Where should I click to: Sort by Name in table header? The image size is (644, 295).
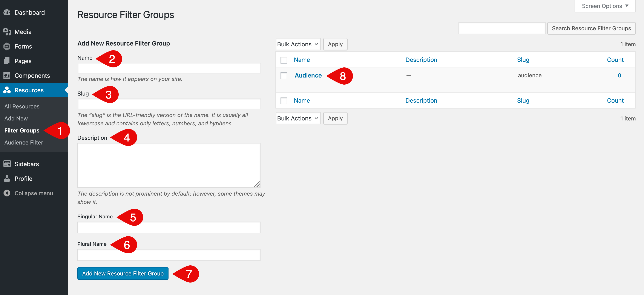click(x=302, y=60)
